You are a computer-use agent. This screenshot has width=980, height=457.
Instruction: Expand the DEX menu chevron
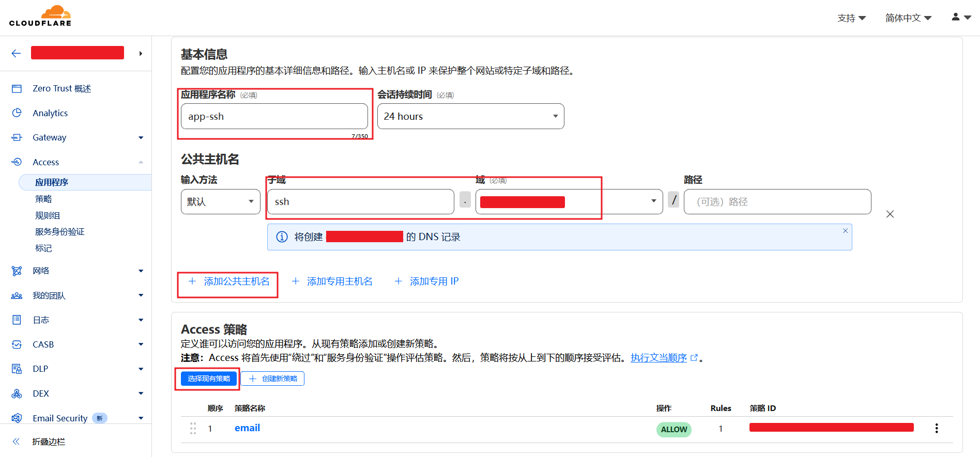(141, 393)
